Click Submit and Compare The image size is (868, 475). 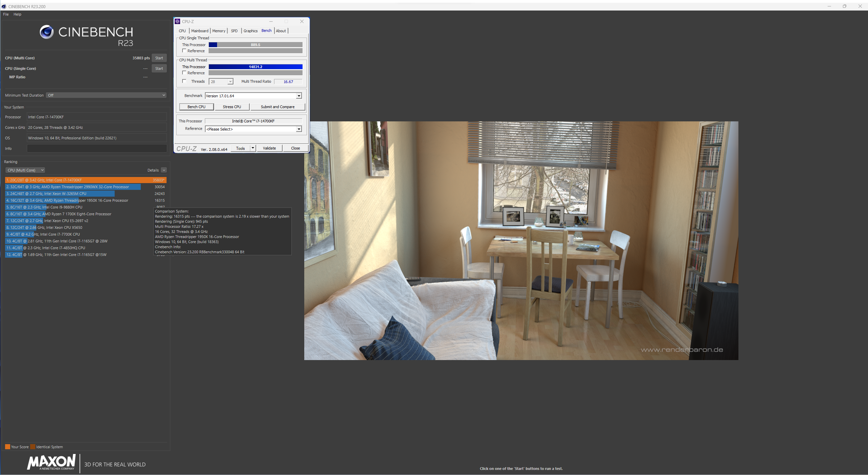coord(278,107)
